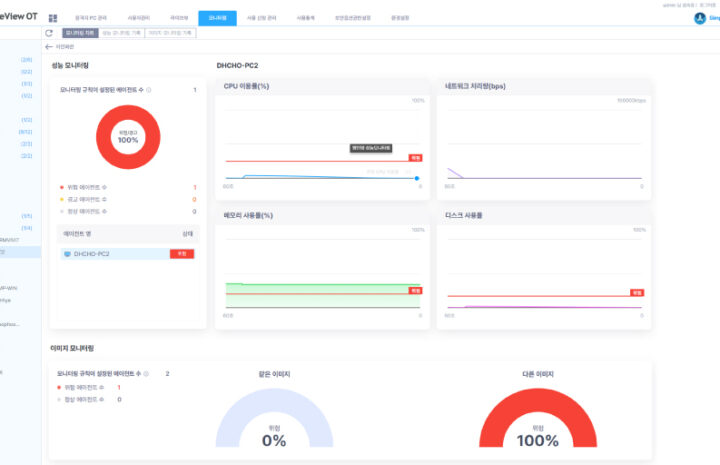This screenshot has width=720, height=465.
Task: Click the blue data point on CPU chart
Action: [417, 178]
